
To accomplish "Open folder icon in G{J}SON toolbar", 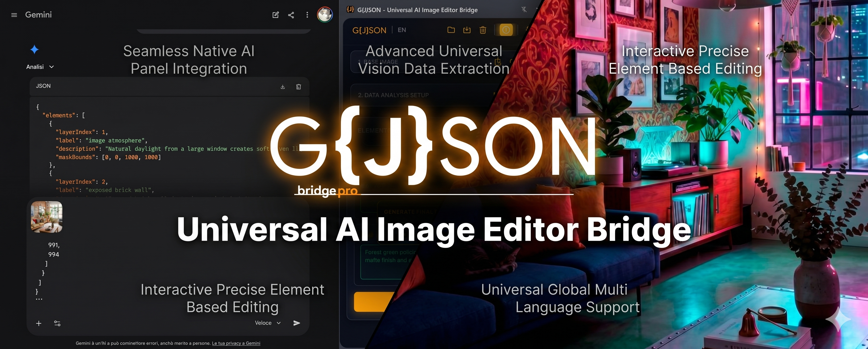I will point(451,30).
